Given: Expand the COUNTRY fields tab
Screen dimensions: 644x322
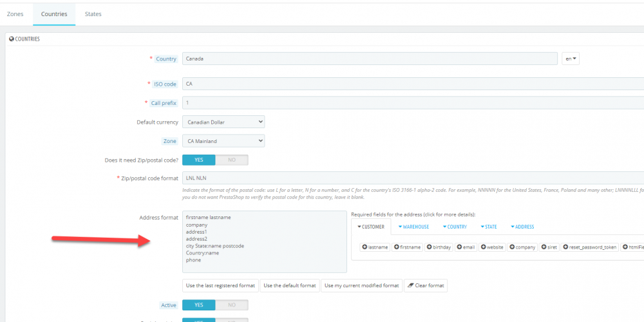Looking at the screenshot, I should coord(455,227).
